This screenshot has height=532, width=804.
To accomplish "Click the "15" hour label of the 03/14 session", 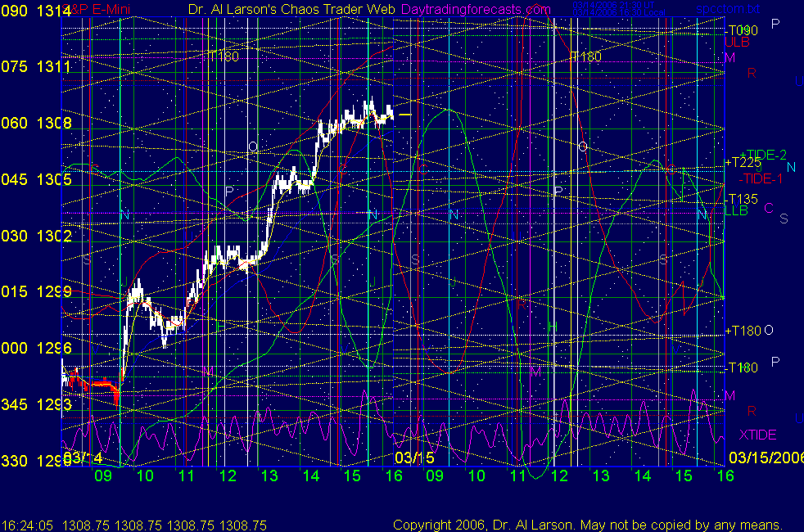I will coord(352,476).
